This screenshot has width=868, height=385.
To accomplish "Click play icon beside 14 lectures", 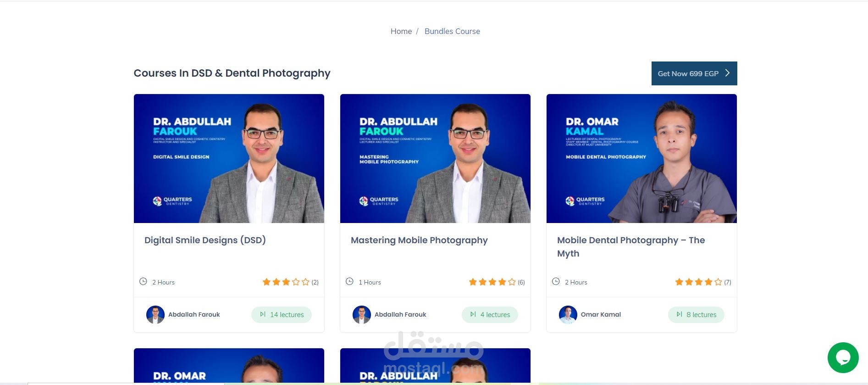I will click(263, 314).
